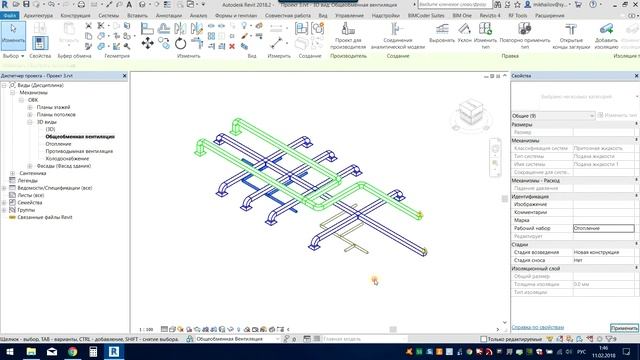Collapse the Виды (Дисциплина) tree node

pos(4,85)
